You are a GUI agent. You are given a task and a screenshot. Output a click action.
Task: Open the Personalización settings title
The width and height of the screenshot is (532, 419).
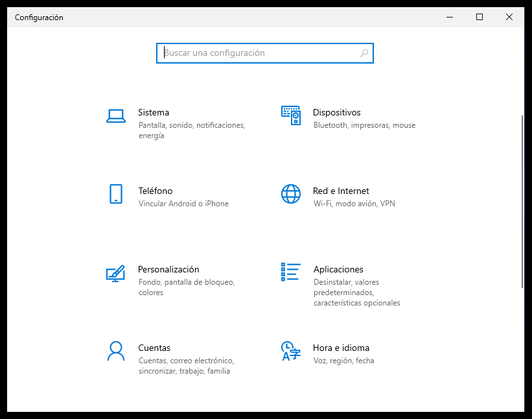[x=168, y=269]
